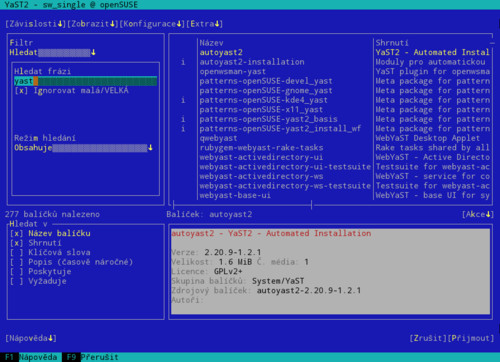The width and height of the screenshot is (500, 362).
Task: Select webyast-activedirectory-ws-testsuite package
Action: coord(331,186)
